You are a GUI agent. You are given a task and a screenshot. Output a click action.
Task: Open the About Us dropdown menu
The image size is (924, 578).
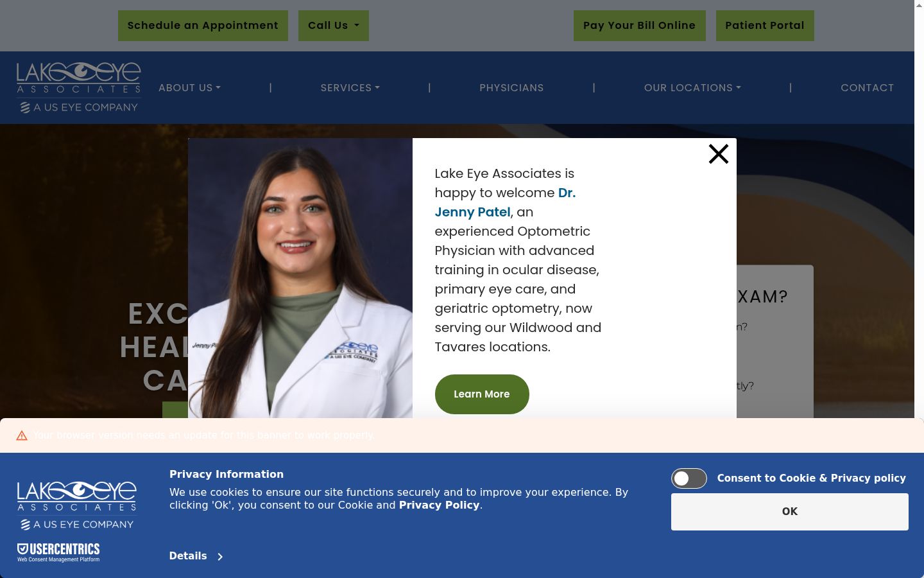[189, 88]
